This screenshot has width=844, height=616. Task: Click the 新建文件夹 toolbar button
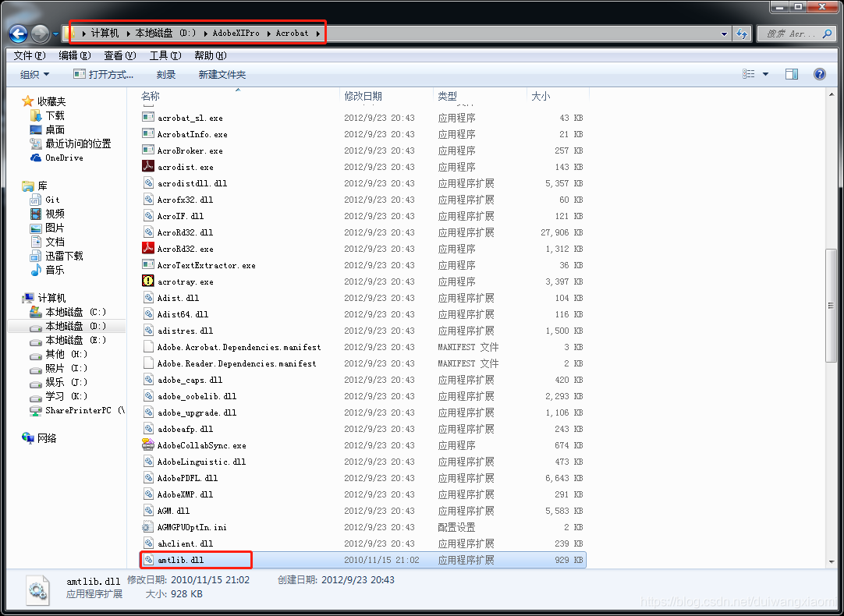click(x=222, y=74)
